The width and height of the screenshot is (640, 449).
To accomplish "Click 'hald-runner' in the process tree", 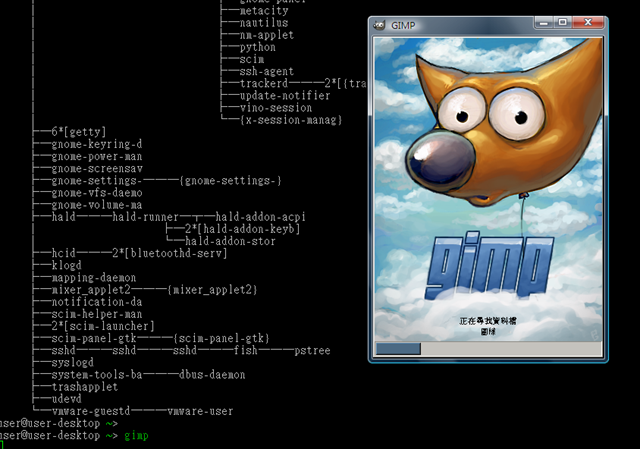I will coord(145,217).
